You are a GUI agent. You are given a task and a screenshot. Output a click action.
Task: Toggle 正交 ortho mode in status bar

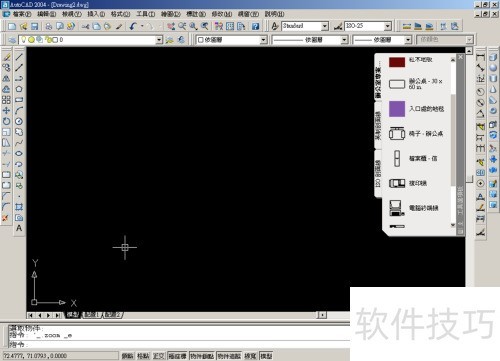coord(159,356)
